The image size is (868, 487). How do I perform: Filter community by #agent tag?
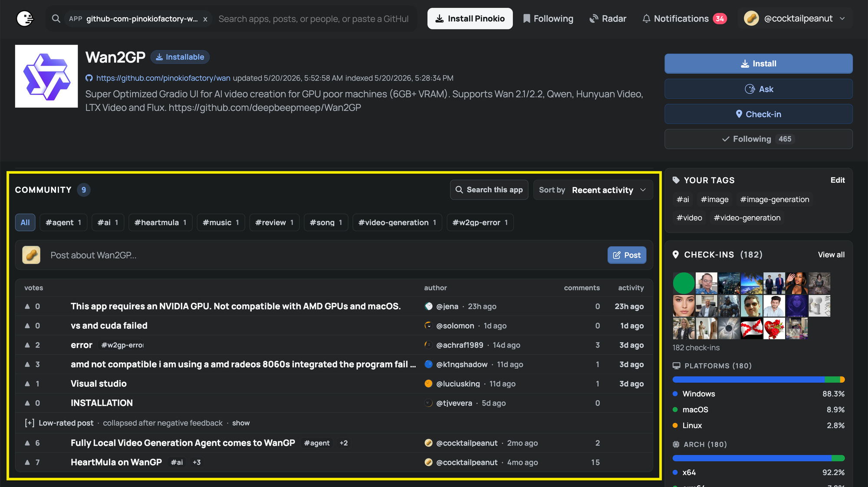pyautogui.click(x=63, y=223)
